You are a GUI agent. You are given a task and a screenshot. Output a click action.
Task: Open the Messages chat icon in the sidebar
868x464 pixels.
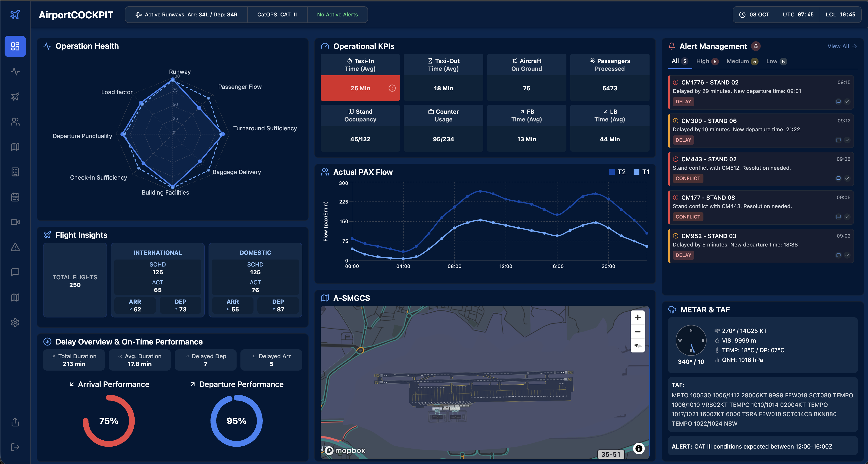[15, 272]
